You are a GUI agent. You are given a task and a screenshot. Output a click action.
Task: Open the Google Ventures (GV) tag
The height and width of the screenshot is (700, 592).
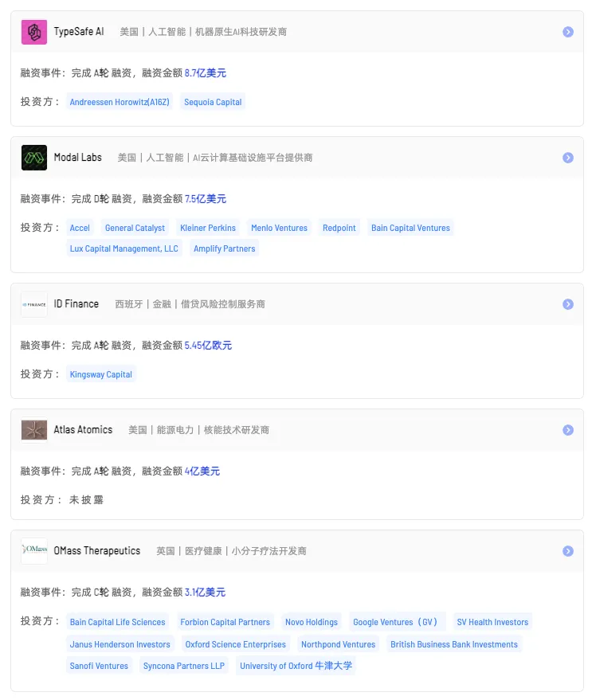point(398,622)
